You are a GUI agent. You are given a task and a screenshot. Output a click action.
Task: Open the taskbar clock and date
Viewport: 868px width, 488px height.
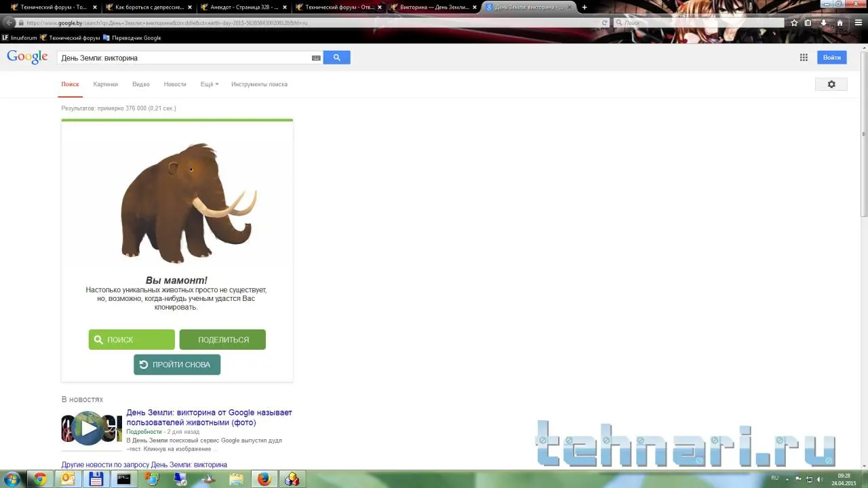click(x=844, y=479)
